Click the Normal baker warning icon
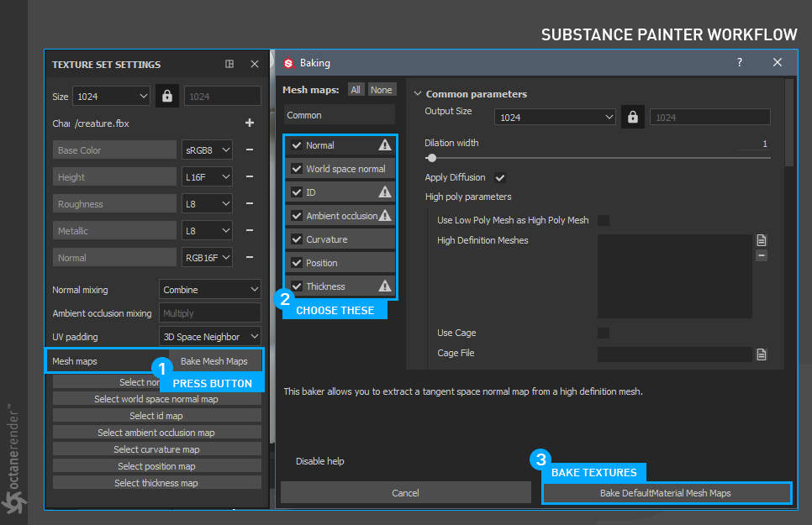This screenshot has height=525, width=812. [x=385, y=145]
